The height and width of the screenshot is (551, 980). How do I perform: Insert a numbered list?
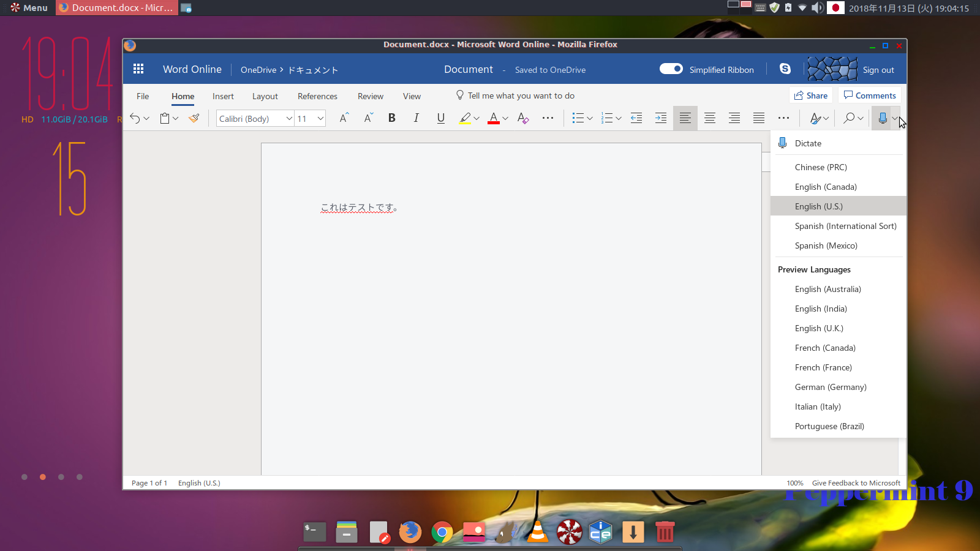pyautogui.click(x=607, y=118)
